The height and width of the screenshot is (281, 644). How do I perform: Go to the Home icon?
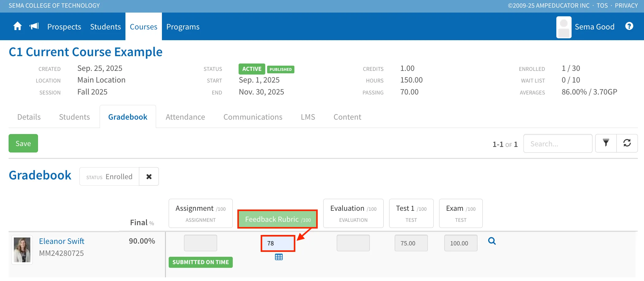17,26
